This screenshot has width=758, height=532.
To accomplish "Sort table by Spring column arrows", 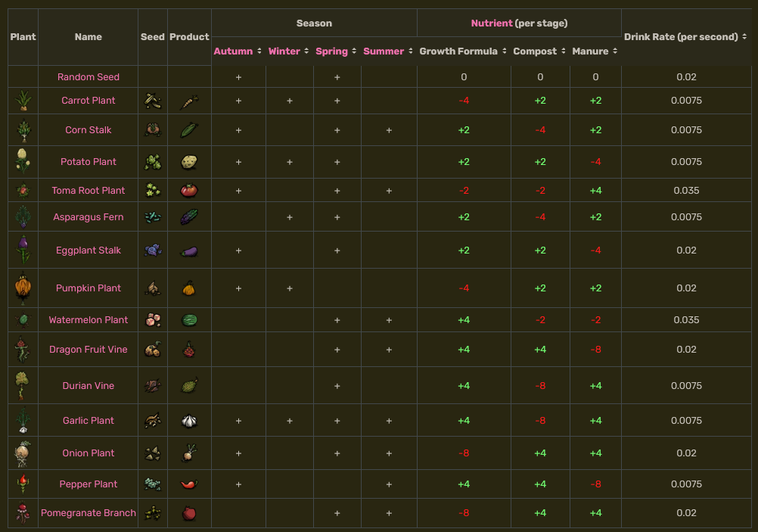I will tap(354, 51).
